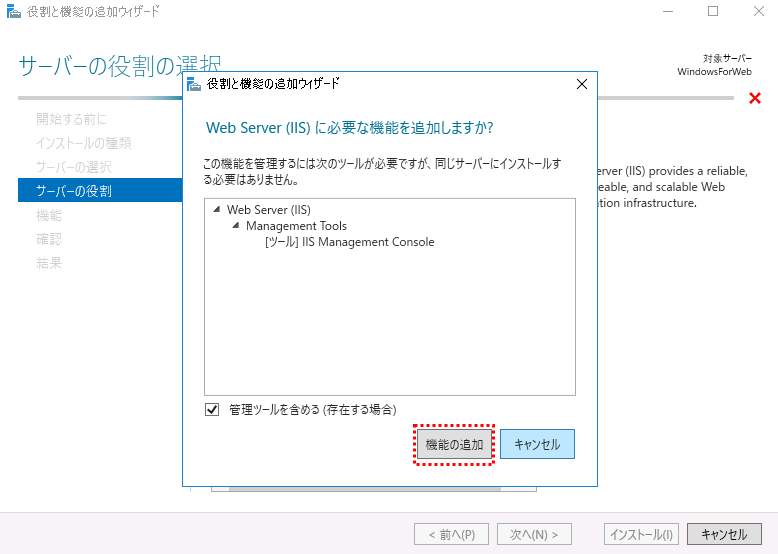Uncheck 管理ツールを含める (存在する場合) checkbox
The image size is (778, 554).
click(212, 410)
